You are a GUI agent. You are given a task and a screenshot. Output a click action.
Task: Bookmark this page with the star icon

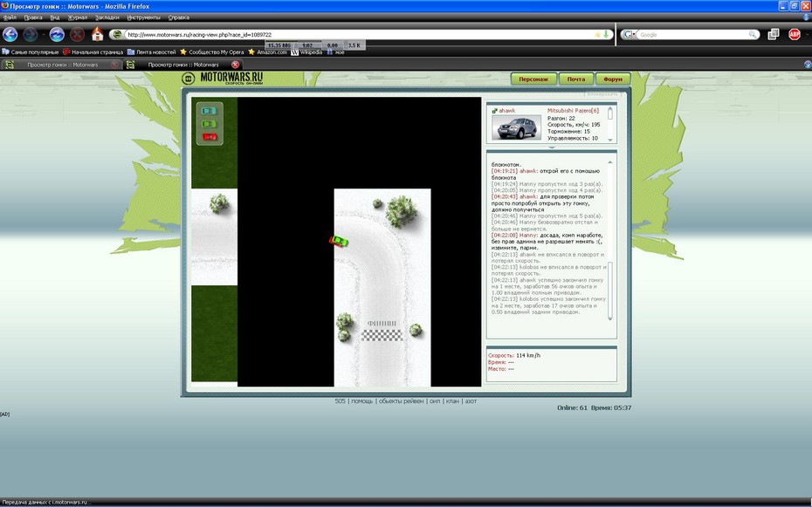pyautogui.click(x=597, y=35)
